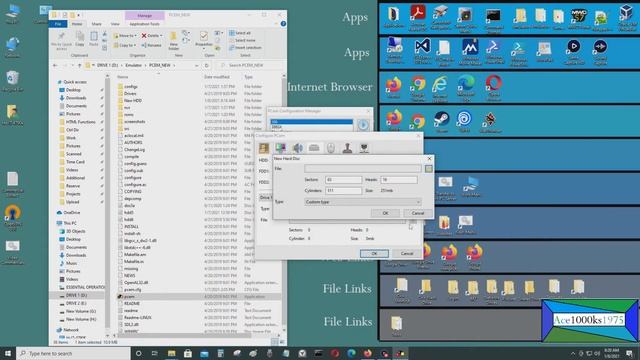640x360 pixels.
Task: Select DRIVE 1 (D:) in navigation pane
Action: [x=76, y=295]
